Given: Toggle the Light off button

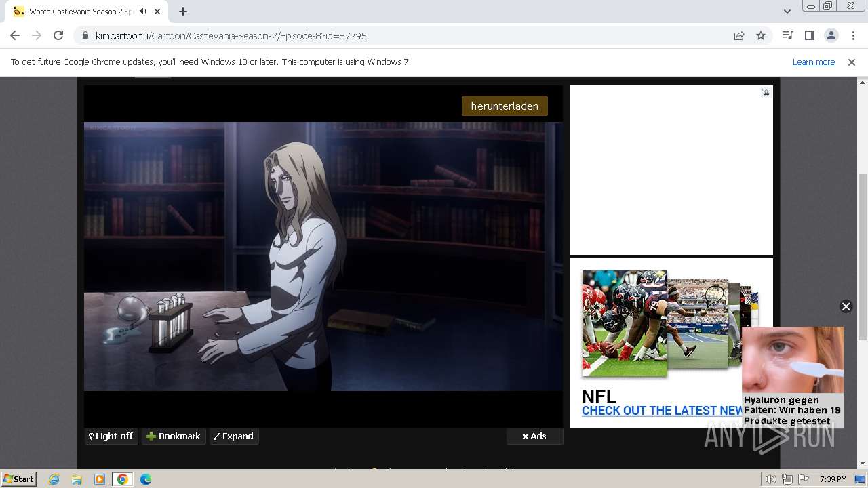Looking at the screenshot, I should pyautogui.click(x=111, y=436).
